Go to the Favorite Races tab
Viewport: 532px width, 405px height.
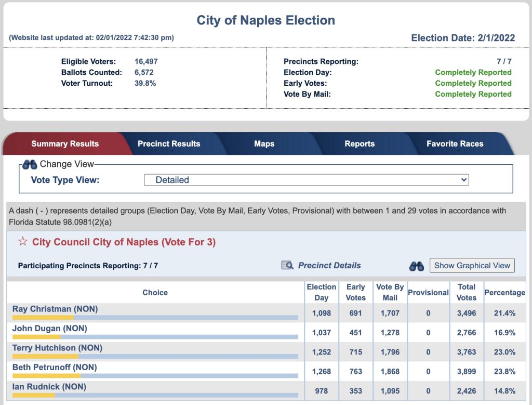tap(455, 144)
